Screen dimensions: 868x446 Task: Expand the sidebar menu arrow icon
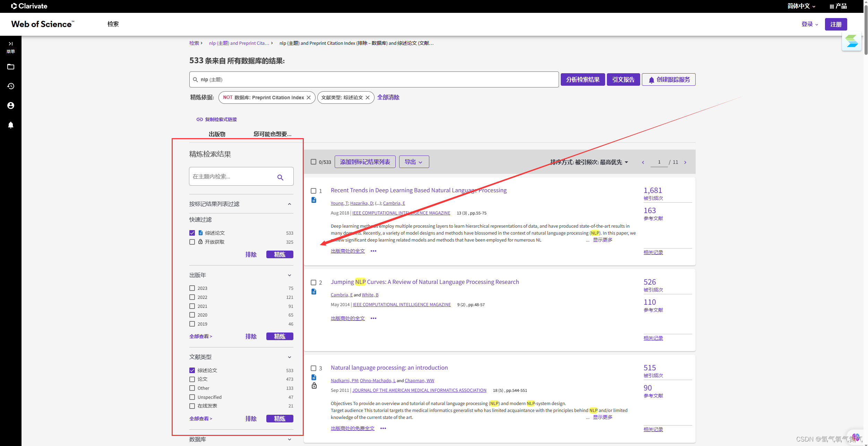click(10, 44)
